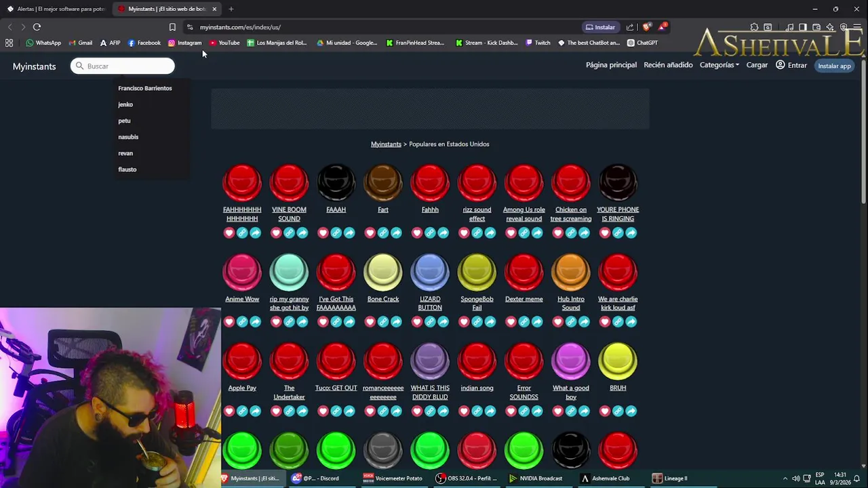Bookmark this page icon in address bar

click(x=172, y=27)
